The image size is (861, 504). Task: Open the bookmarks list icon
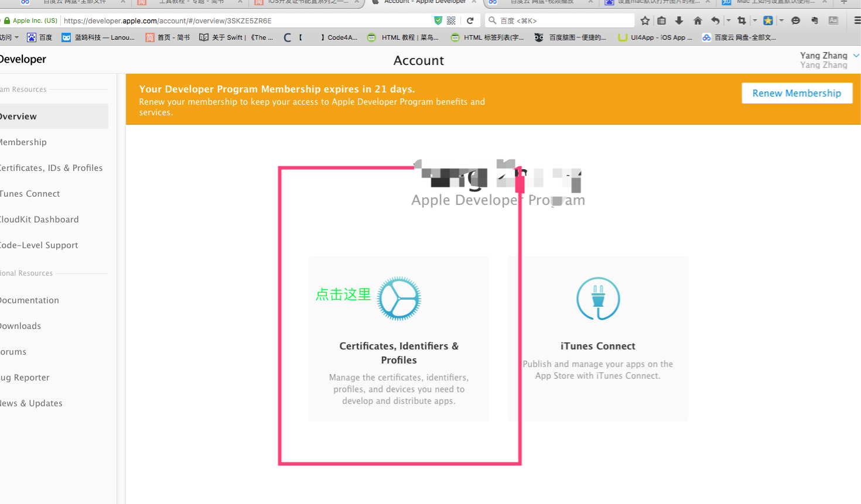(661, 20)
